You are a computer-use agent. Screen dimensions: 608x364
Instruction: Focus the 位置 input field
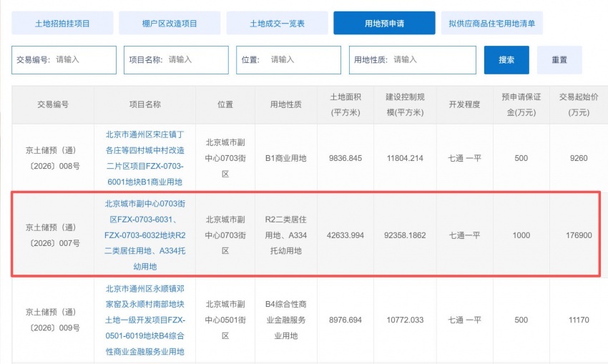pyautogui.click(x=288, y=59)
